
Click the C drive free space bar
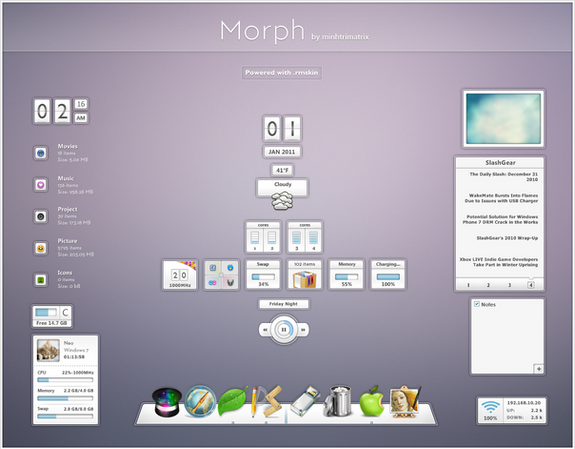(x=47, y=313)
